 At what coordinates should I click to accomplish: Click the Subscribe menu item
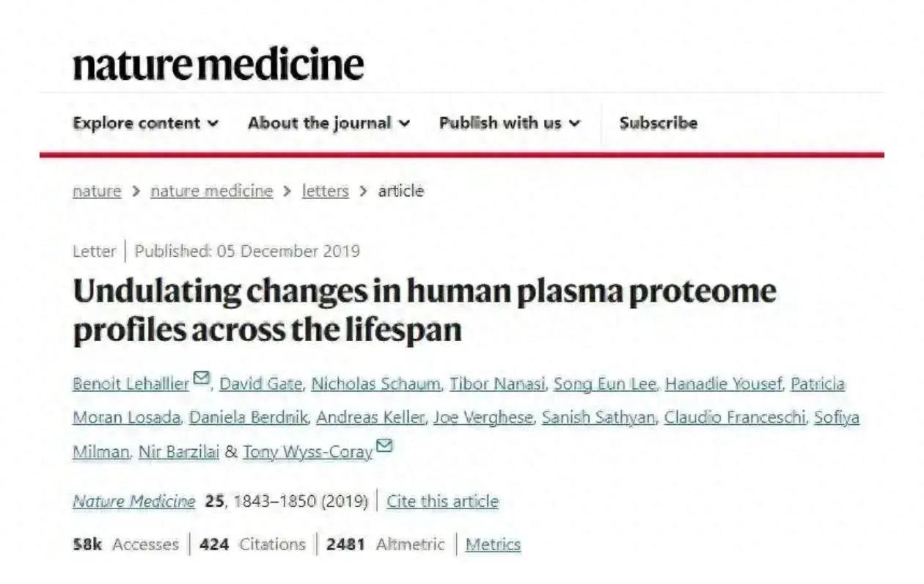pyautogui.click(x=658, y=123)
